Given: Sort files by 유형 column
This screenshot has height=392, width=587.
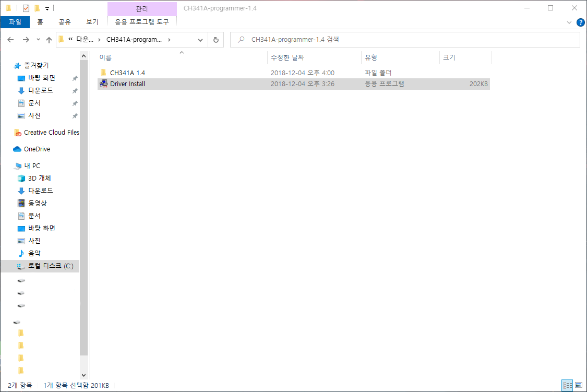Looking at the screenshot, I should click(x=371, y=57).
